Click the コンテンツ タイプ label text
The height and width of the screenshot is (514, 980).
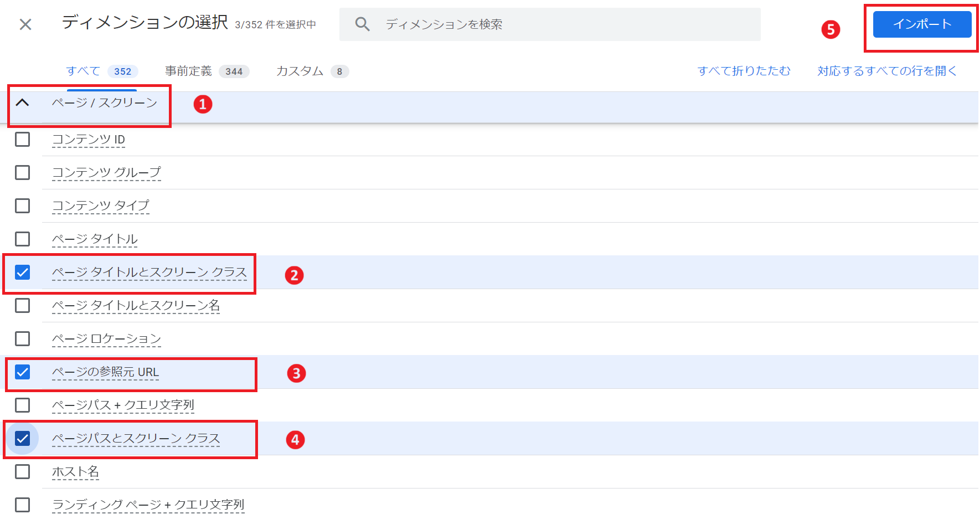point(101,206)
